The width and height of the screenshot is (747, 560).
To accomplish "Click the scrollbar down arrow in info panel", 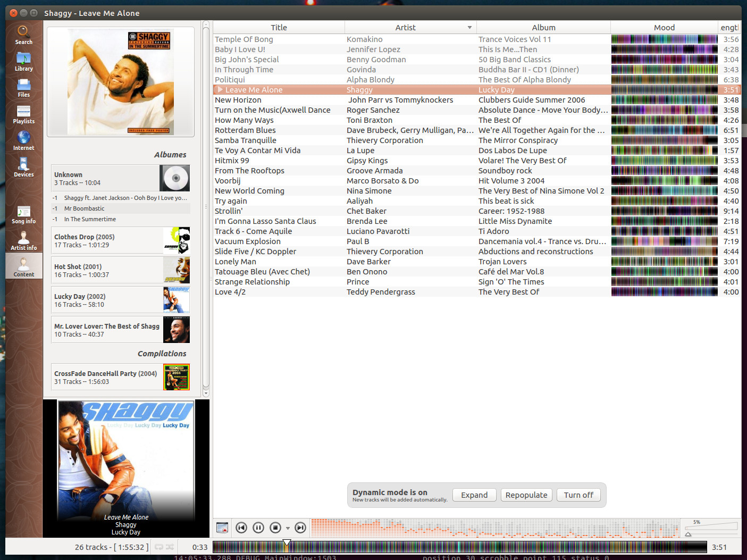I will click(x=206, y=394).
